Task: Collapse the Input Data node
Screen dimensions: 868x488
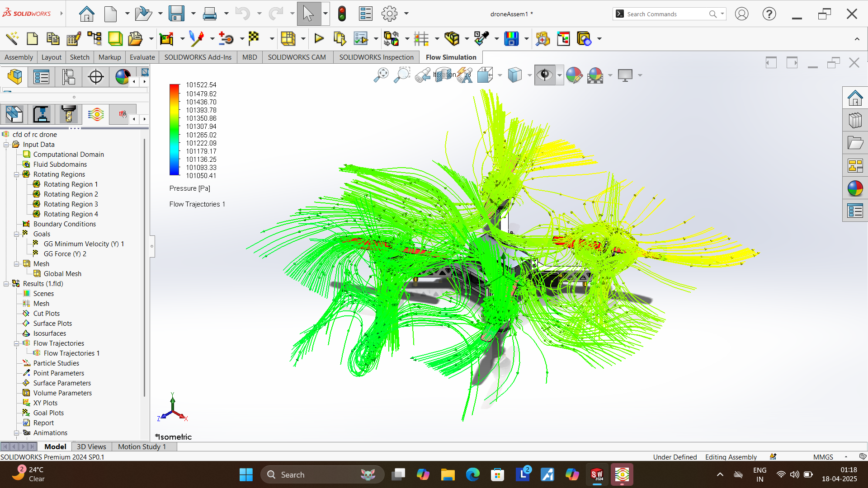Action: tap(6, 145)
